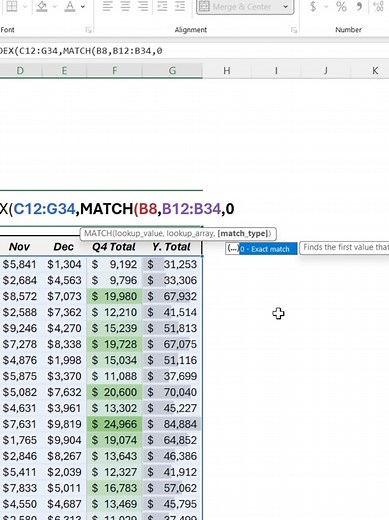Select the Y. Total header cell
The height and width of the screenshot is (520, 389).
172,247
